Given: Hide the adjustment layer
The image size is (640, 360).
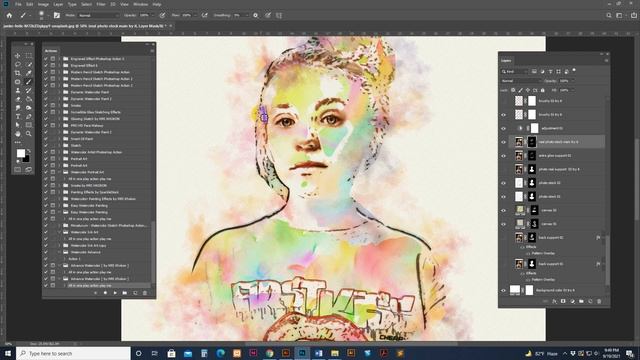Looking at the screenshot, I should click(x=503, y=129).
